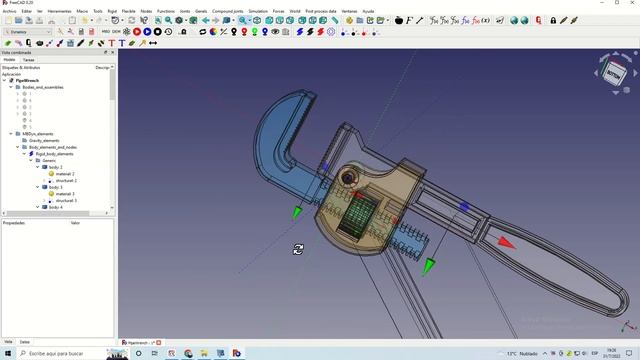Switch to the Tareas tab
The height and width of the screenshot is (360, 640).
pyautogui.click(x=29, y=60)
